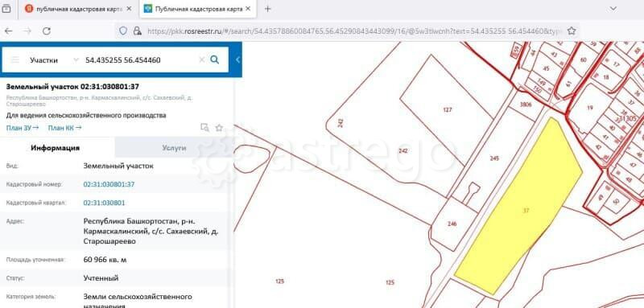644x308 pixels.
Task: Click parcel 3806 on the map
Action: tap(526, 105)
